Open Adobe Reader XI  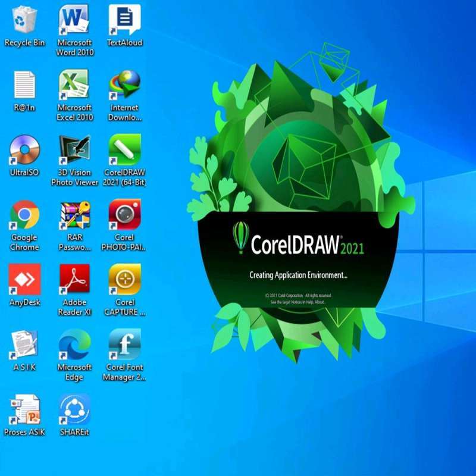click(74, 278)
